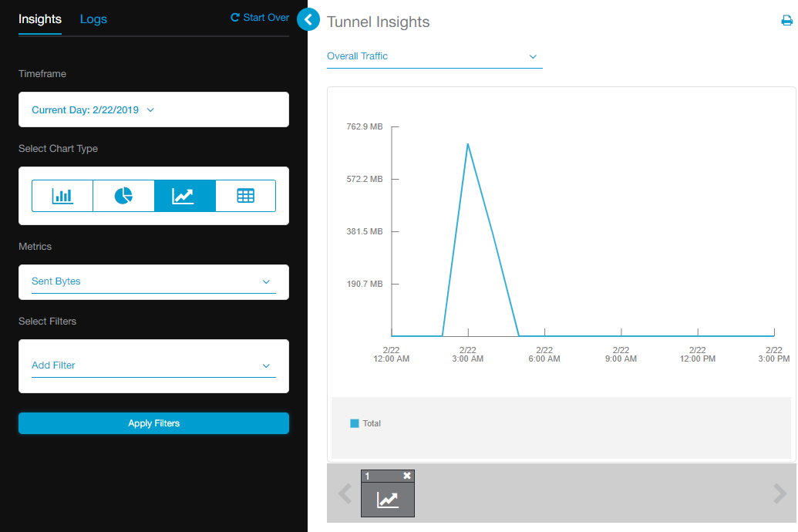
Task: Select the table view icon
Action: click(245, 196)
